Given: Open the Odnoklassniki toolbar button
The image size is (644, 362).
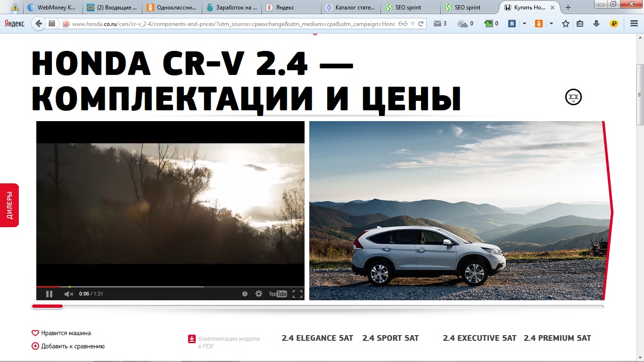Looking at the screenshot, I should (x=538, y=24).
